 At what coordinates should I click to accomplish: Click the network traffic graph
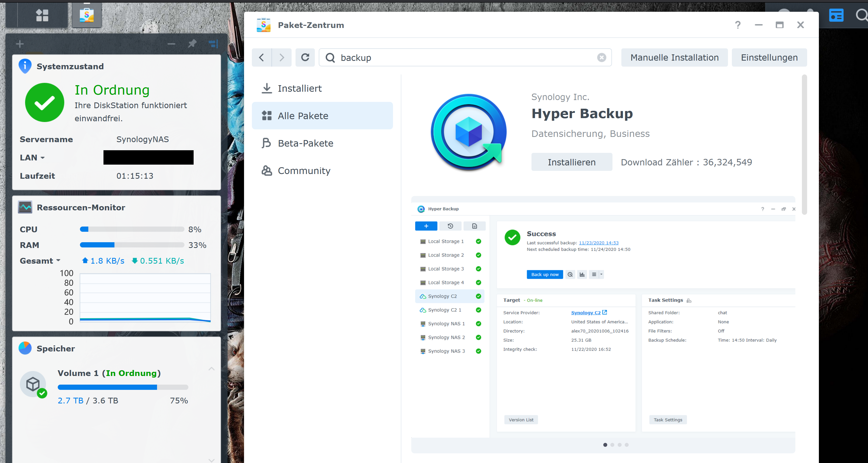point(145,298)
